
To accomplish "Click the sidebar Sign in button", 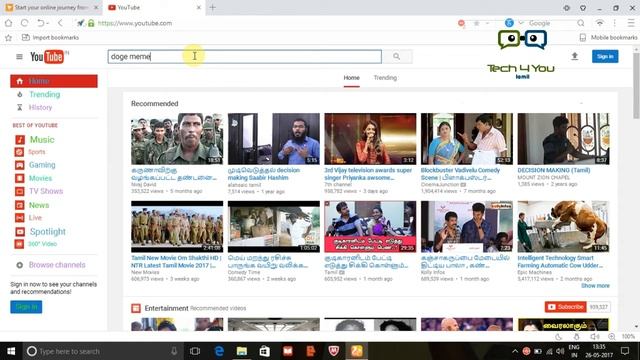I will pyautogui.click(x=26, y=307).
